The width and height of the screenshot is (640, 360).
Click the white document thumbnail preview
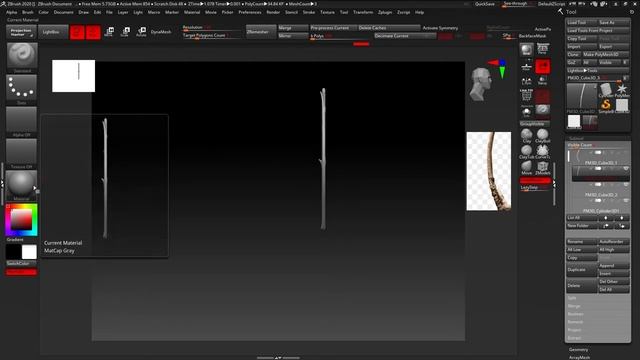point(73,76)
